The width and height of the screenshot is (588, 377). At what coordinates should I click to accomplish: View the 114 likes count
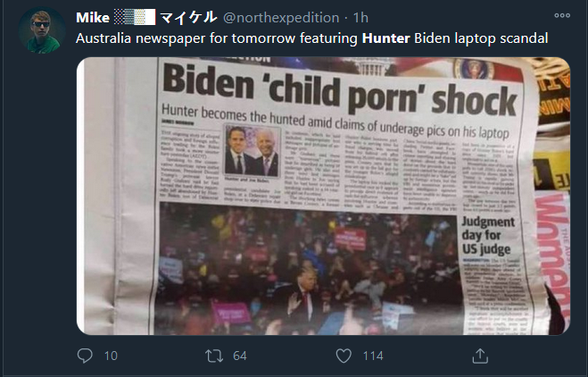(373, 356)
